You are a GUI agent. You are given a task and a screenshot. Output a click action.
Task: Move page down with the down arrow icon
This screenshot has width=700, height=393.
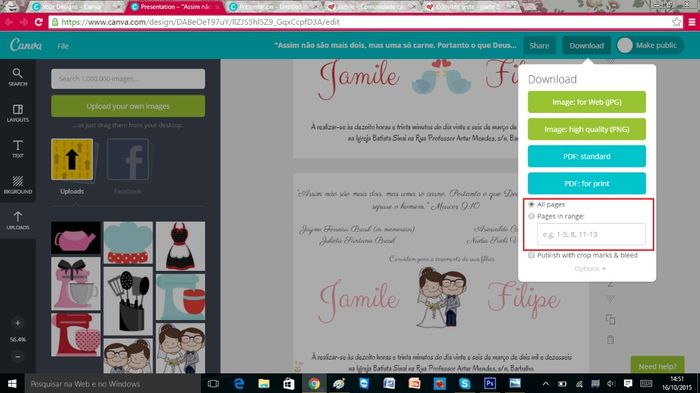coord(610,299)
